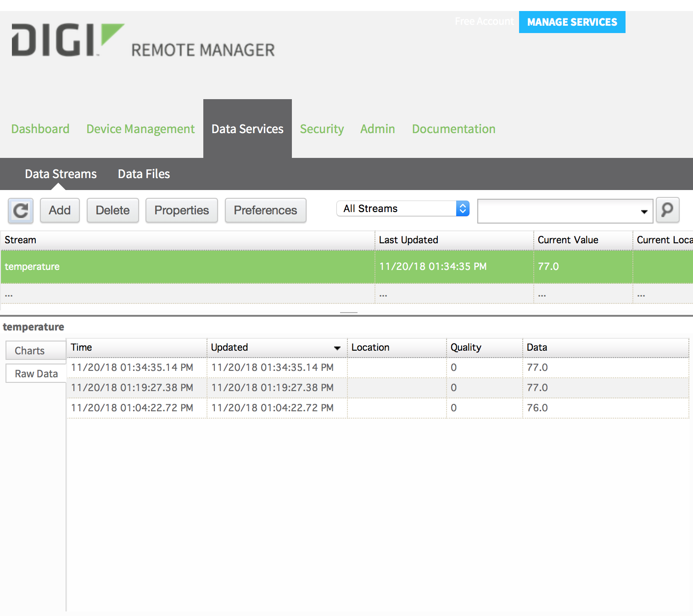Sort by Last Updated column header
This screenshot has width=693, height=616.
454,240
